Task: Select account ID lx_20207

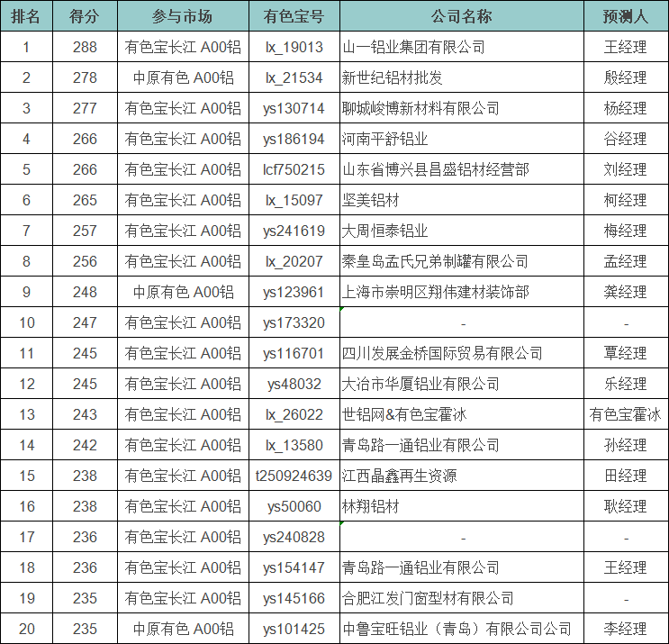Action: [294, 261]
